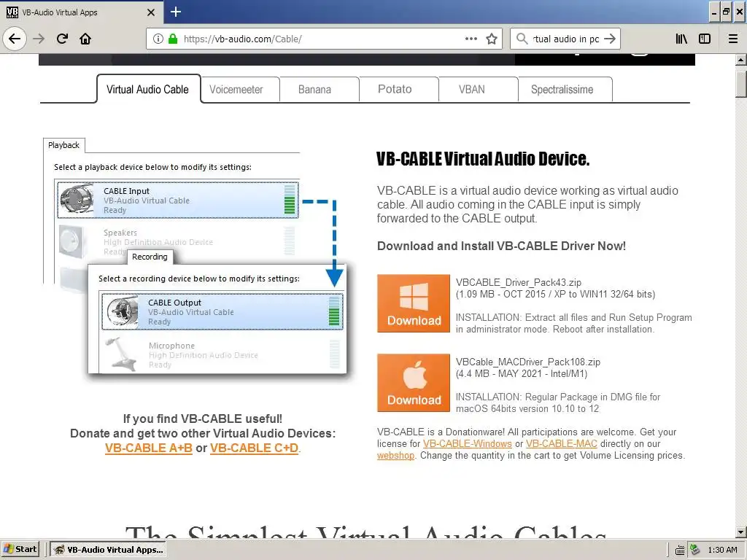Click the scrollbar up arrow
The image size is (747, 560).
point(740,60)
